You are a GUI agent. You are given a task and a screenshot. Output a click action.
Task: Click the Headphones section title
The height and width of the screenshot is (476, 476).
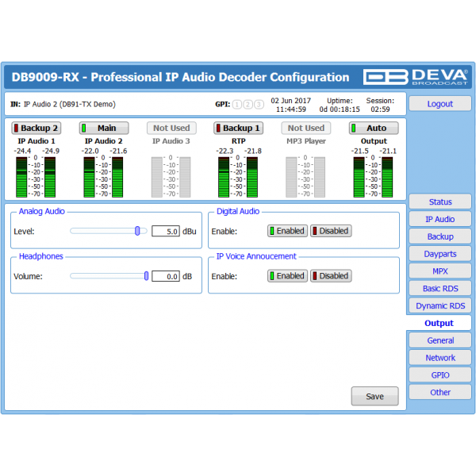tap(41, 256)
